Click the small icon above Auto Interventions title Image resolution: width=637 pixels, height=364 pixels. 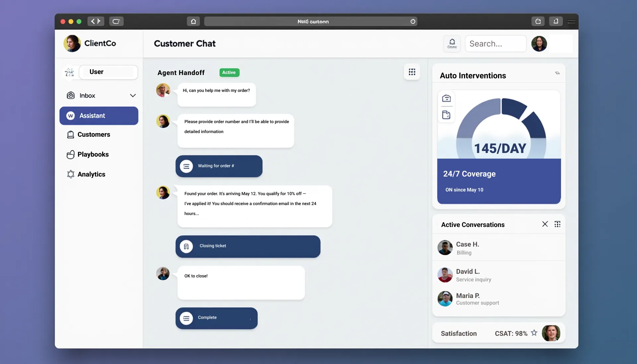coord(558,73)
